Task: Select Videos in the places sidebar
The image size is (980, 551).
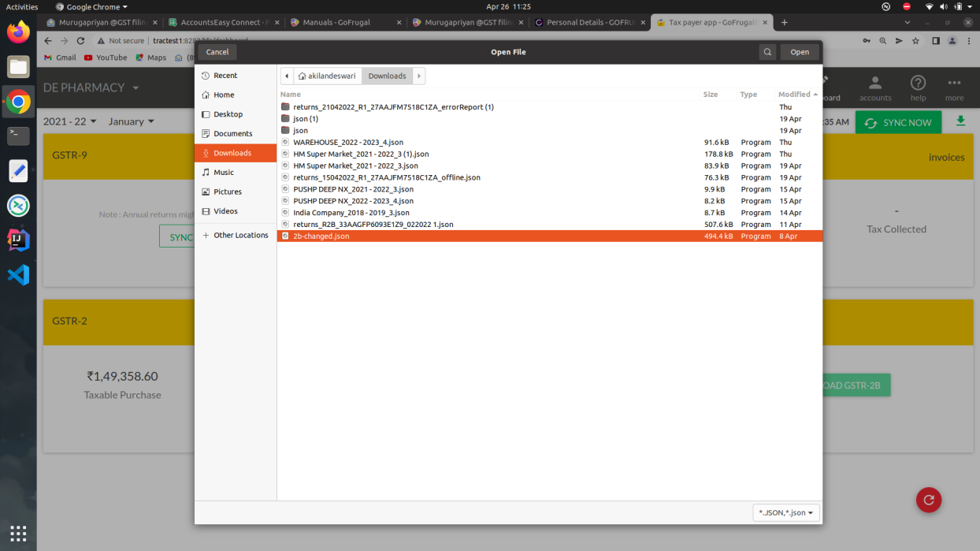Action: [236, 211]
